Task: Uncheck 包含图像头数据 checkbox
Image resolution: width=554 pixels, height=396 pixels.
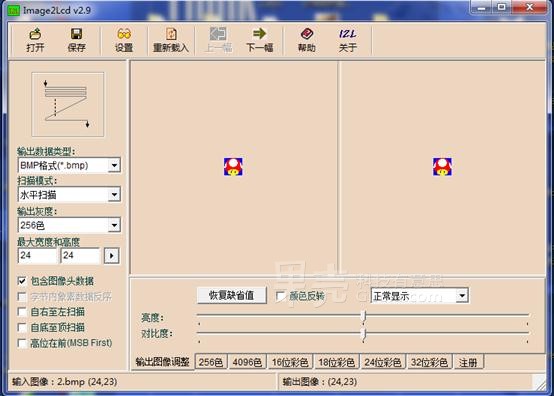Action: coord(22,281)
